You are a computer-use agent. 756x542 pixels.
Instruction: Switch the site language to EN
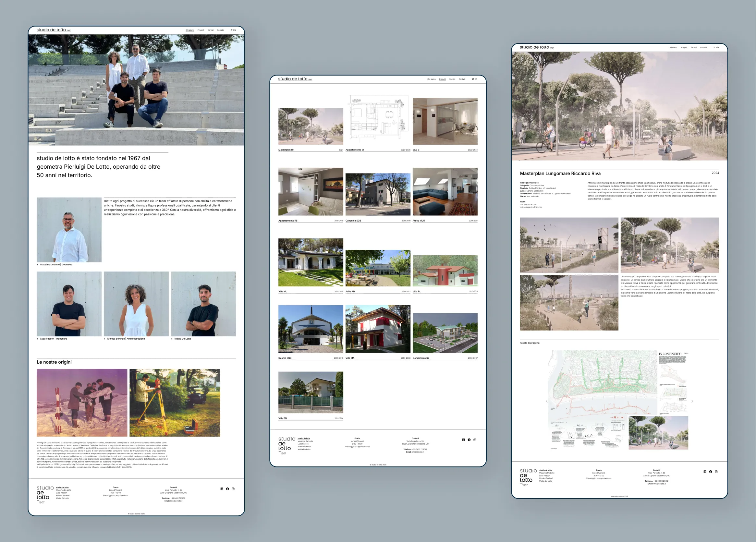point(235,30)
